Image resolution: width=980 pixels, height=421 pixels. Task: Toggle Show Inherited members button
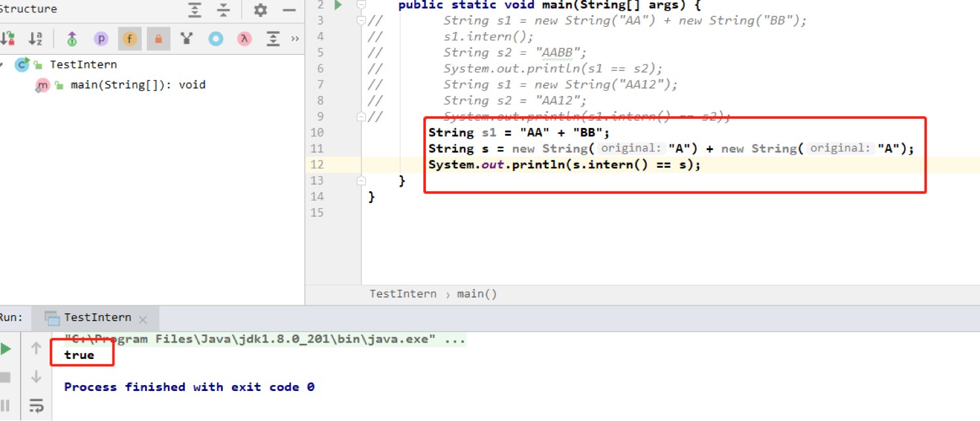(72, 39)
